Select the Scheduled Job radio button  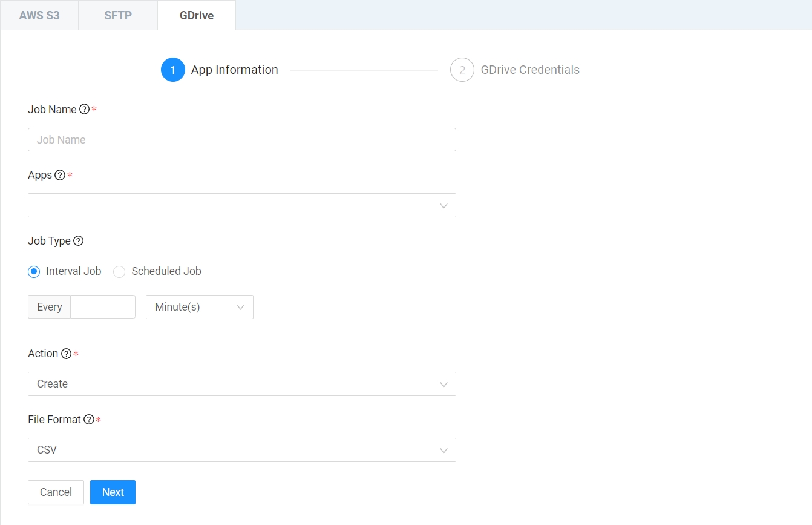tap(119, 272)
